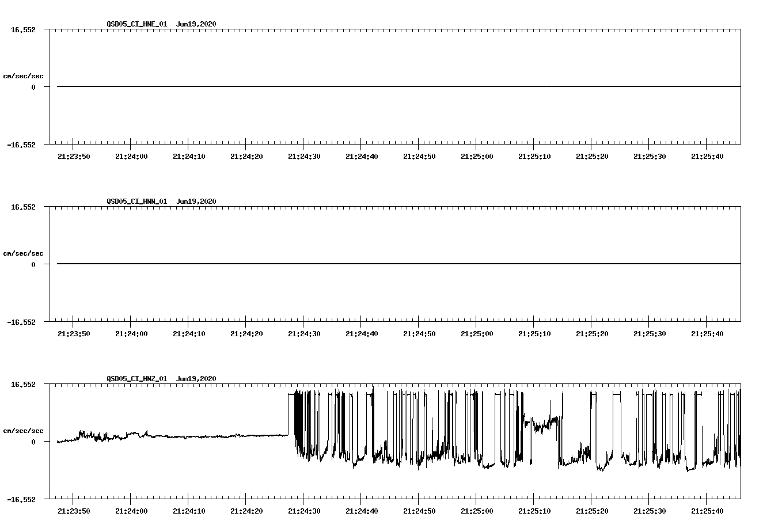The width and height of the screenshot is (782, 532).
Task: Click the 21:25:10 time label under HNN plot
Action: [x=534, y=334]
